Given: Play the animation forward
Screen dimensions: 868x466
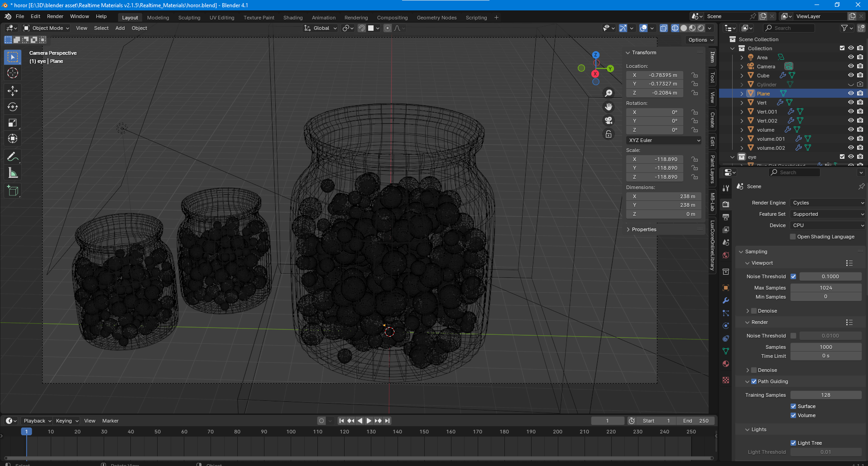Looking at the screenshot, I should 369,421.
